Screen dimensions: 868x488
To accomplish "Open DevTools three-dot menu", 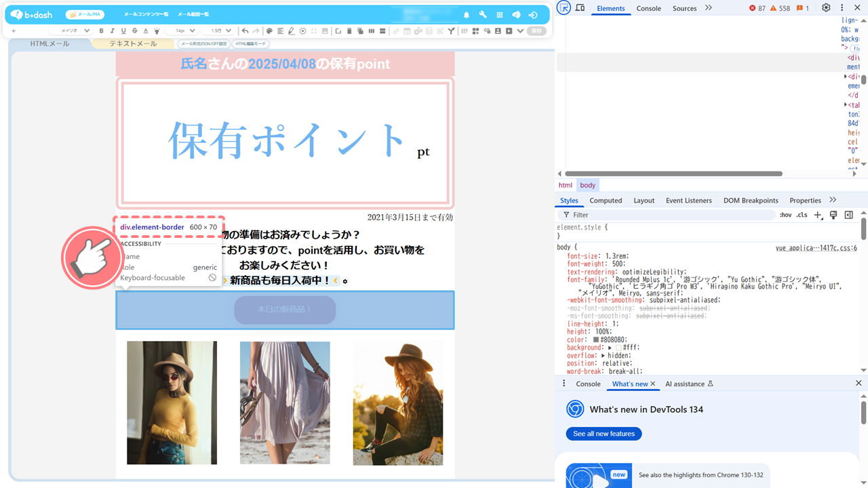I will click(842, 7).
